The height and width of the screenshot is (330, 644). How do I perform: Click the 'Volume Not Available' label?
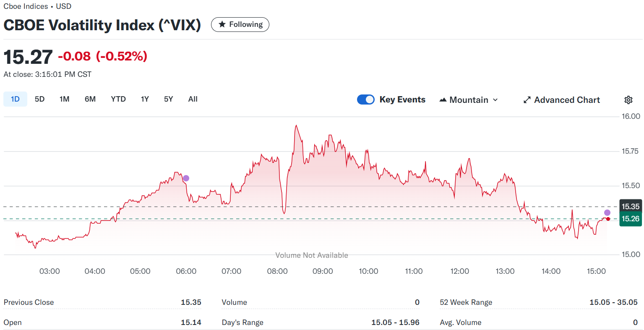(x=312, y=255)
